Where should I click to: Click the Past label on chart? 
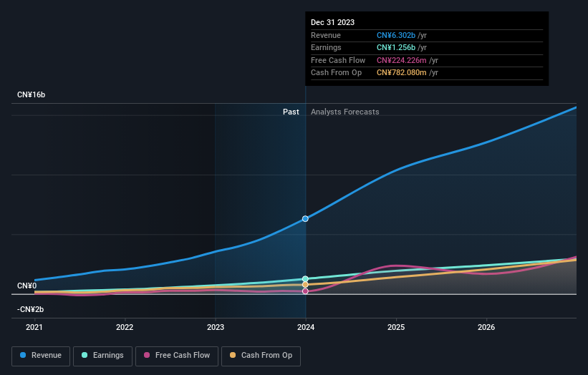click(x=291, y=112)
